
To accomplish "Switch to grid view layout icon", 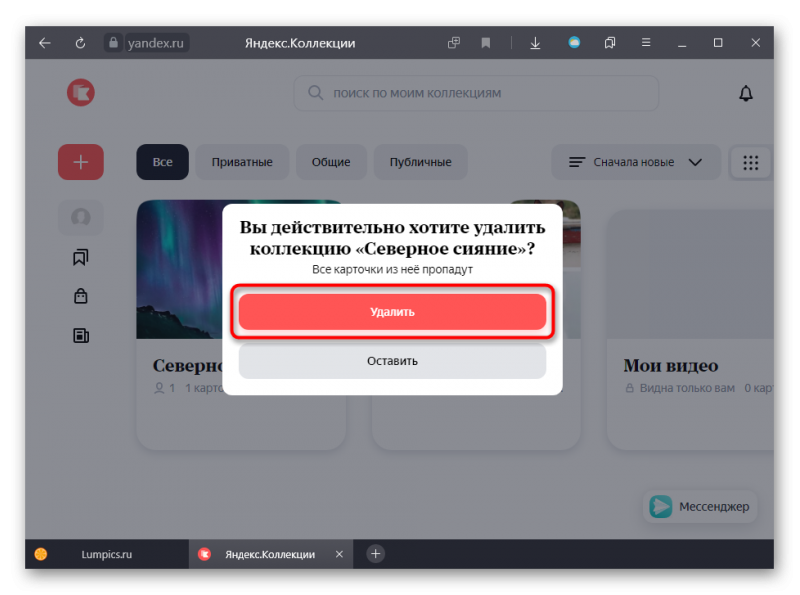I will pyautogui.click(x=751, y=163).
